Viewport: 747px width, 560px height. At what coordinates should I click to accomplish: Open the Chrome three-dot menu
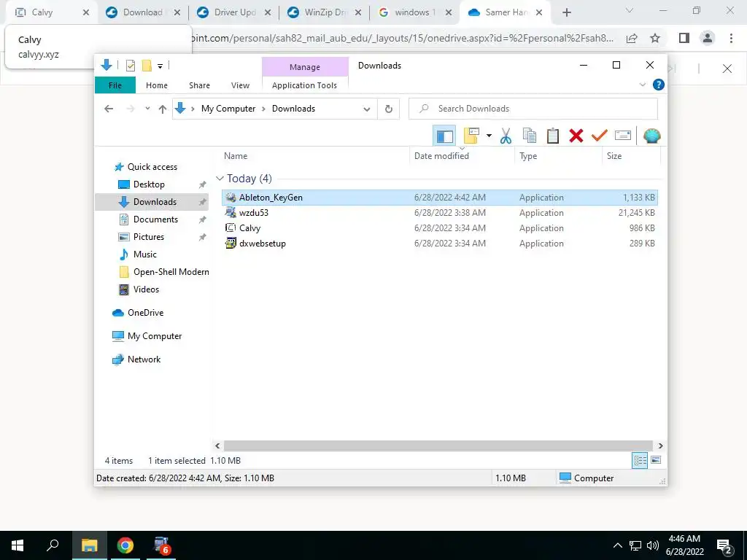coord(731,38)
